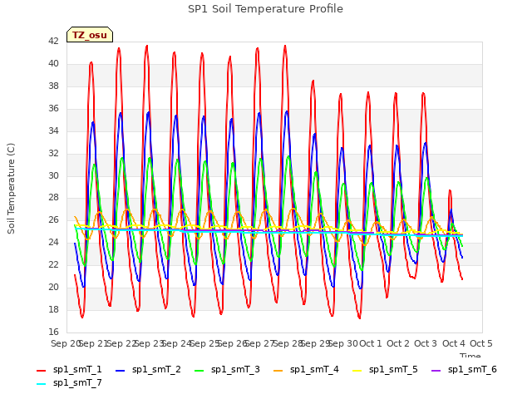Image resolution: width=532 pixels, height=399 pixels.
Task: Click the Oct 2 x-axis tick label
Action: tap(398, 343)
